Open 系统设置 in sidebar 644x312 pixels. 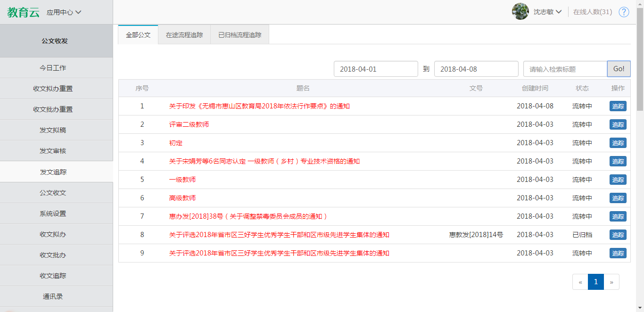coord(53,213)
